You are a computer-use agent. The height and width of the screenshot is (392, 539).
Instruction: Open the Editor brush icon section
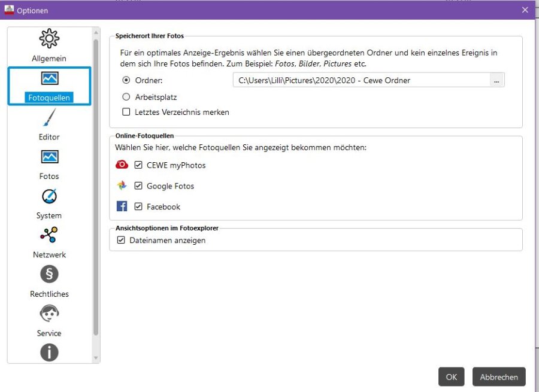click(x=49, y=118)
